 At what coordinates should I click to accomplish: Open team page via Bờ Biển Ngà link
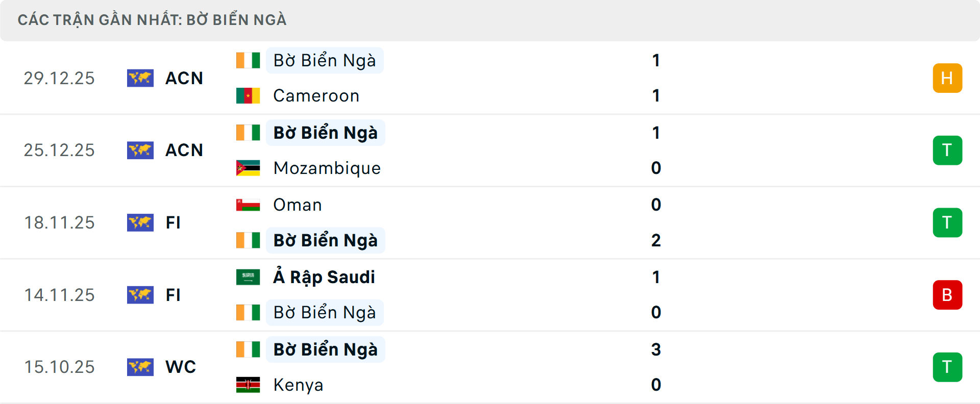[x=325, y=60]
